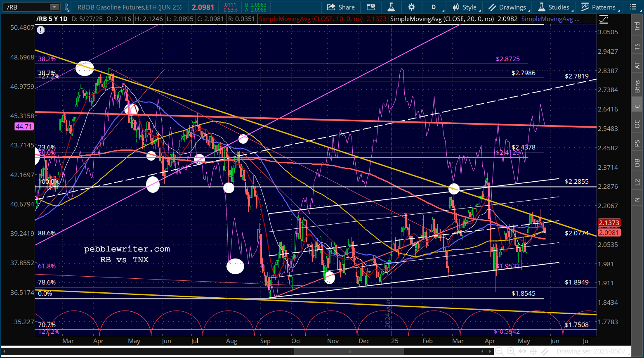Screen dimensions: 644x358
Task: Select the AT sidebar tab
Action: tap(637, 65)
